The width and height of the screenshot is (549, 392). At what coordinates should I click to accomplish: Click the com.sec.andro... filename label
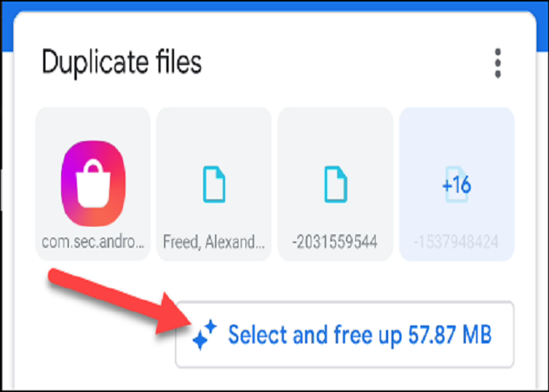[x=93, y=241]
